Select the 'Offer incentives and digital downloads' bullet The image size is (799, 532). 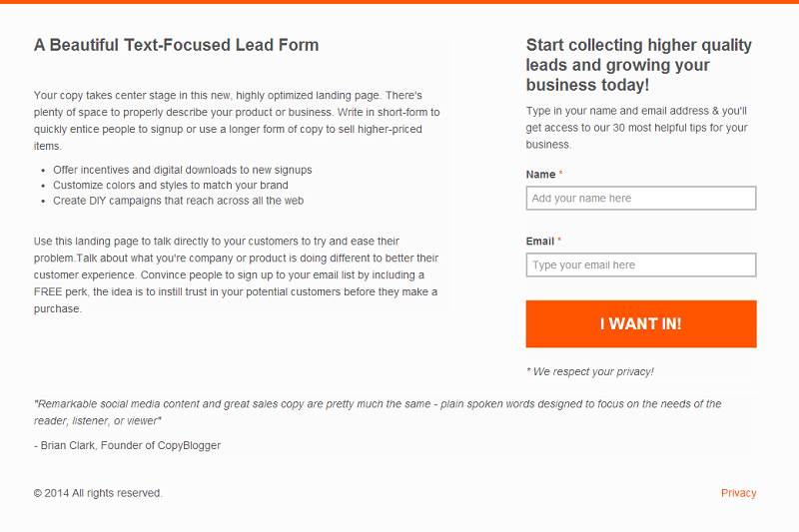183,170
